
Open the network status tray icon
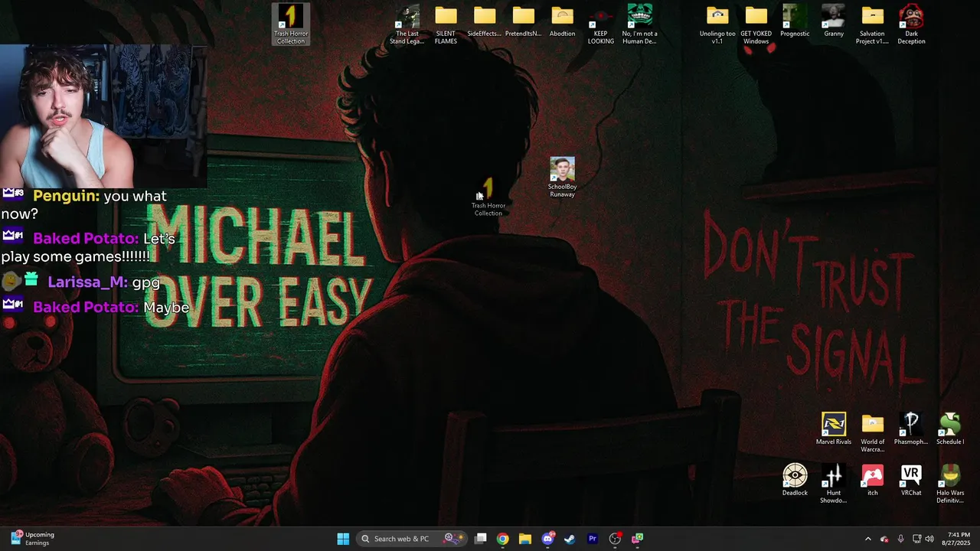click(x=917, y=539)
